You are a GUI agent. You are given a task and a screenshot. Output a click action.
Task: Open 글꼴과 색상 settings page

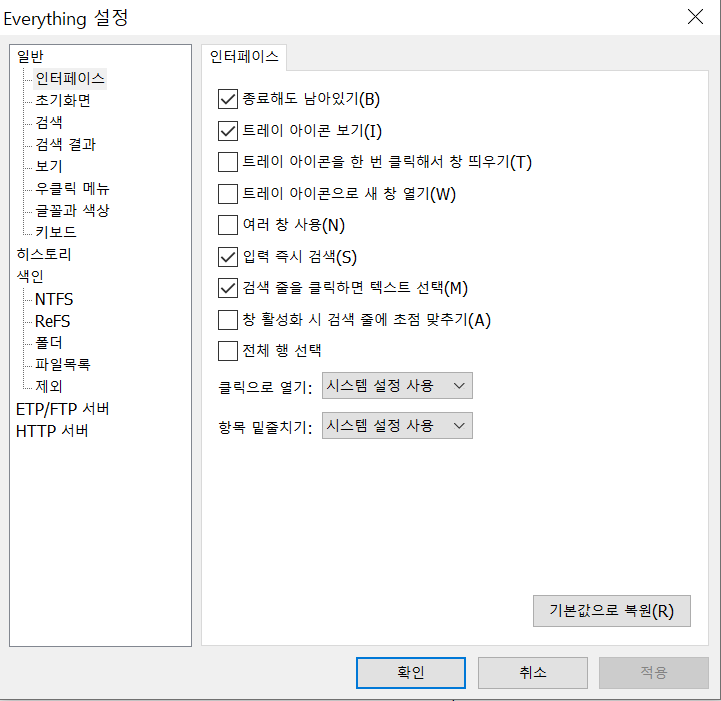point(72,210)
